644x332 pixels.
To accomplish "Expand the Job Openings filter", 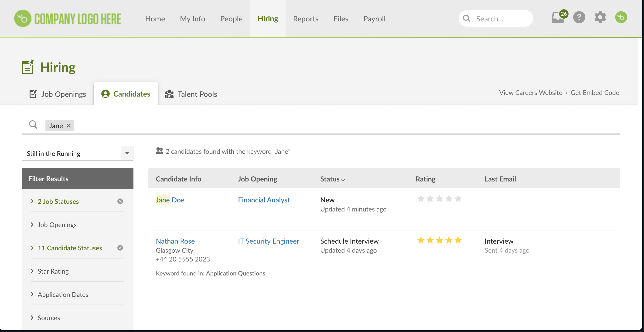I will pyautogui.click(x=57, y=225).
